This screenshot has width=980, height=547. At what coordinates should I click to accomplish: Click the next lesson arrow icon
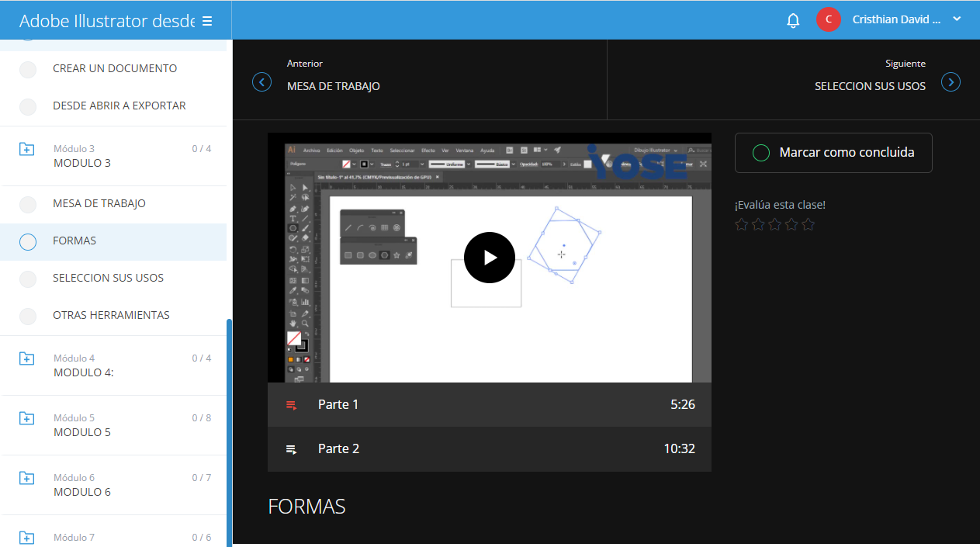951,81
